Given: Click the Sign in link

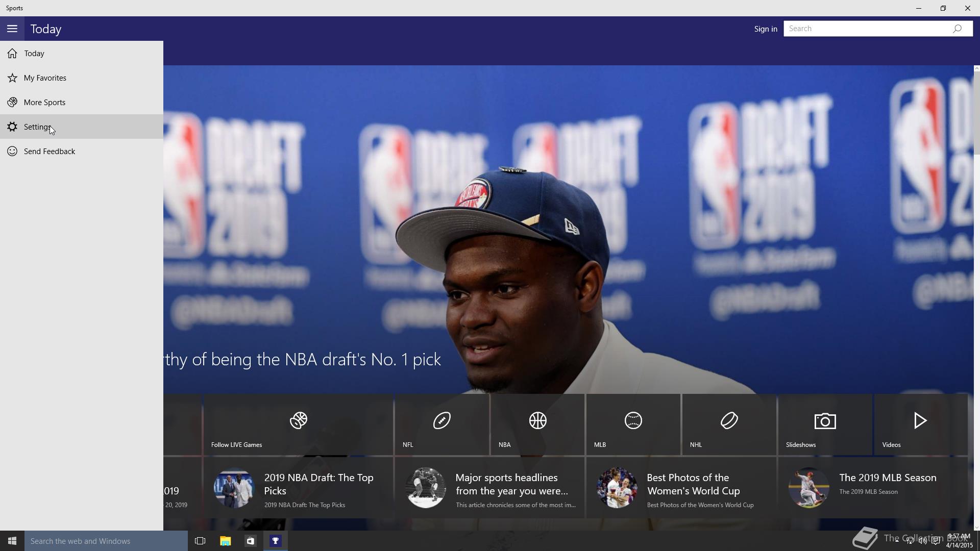Looking at the screenshot, I should click(766, 29).
